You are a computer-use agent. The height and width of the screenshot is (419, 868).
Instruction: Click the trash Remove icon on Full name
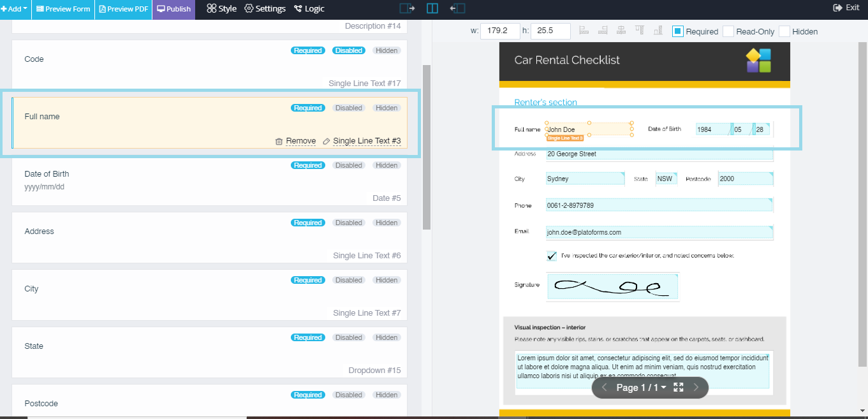tap(279, 141)
